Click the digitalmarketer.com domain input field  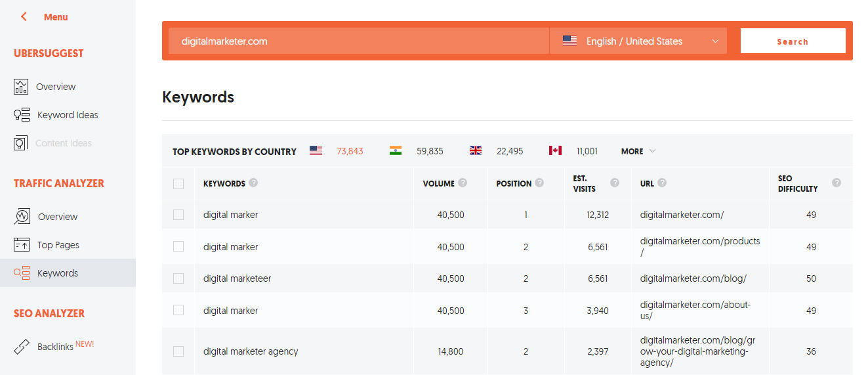point(359,41)
